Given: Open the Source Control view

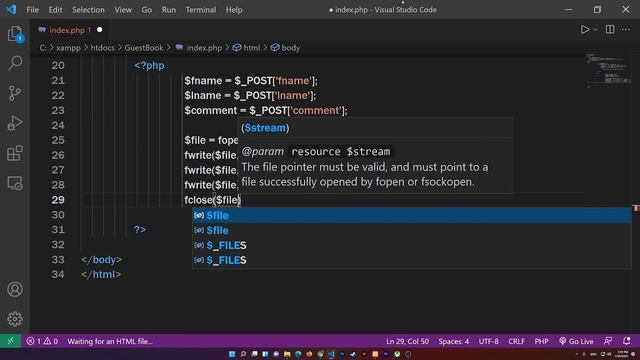Looking at the screenshot, I should [15, 93].
